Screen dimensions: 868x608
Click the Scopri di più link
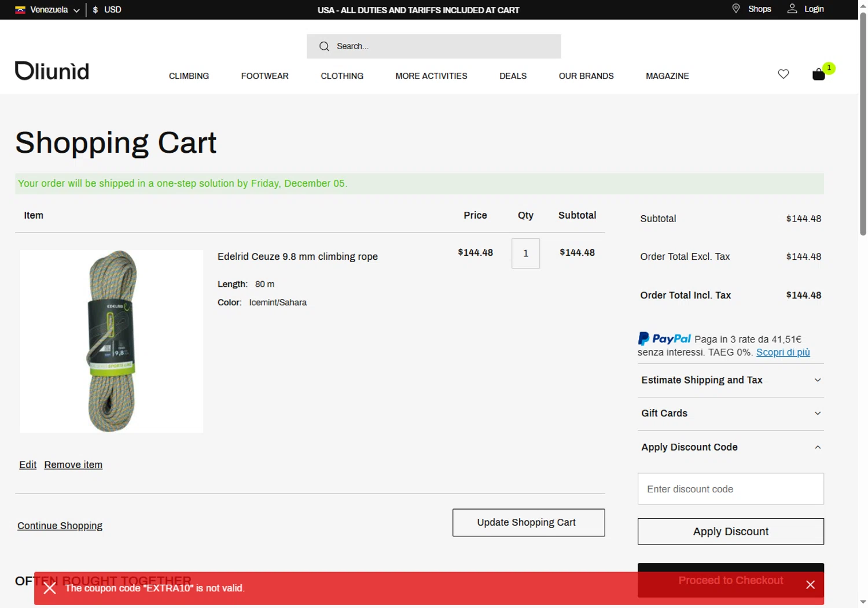pyautogui.click(x=783, y=352)
